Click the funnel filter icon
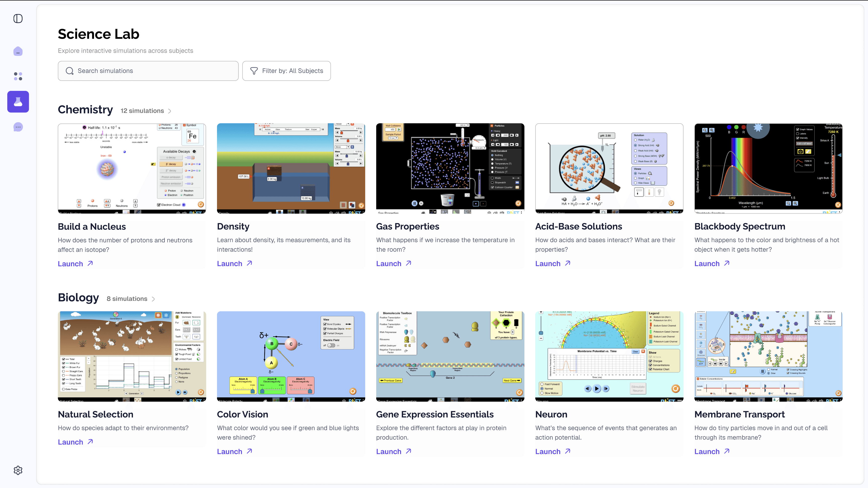868x488 pixels. (x=254, y=71)
